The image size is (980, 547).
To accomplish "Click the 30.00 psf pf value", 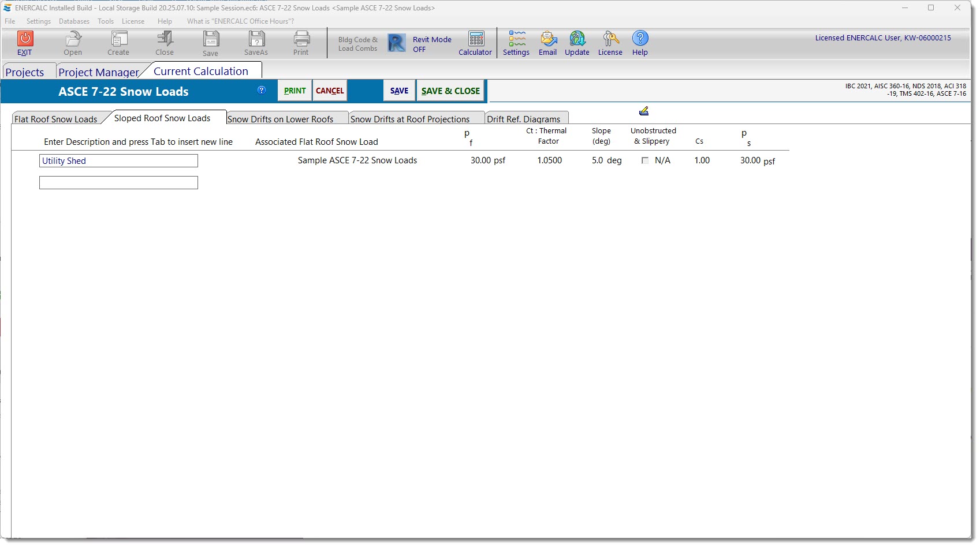I will pos(488,160).
